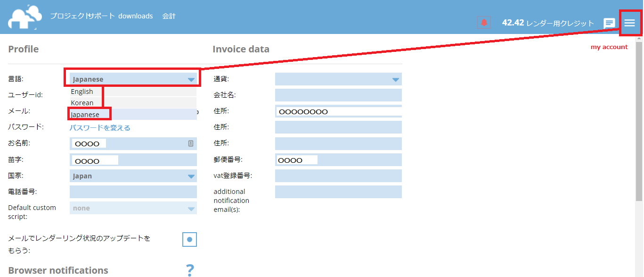Open the 国家 country dropdown
Image resolution: width=644 pixels, height=277 pixels.
coord(133,176)
